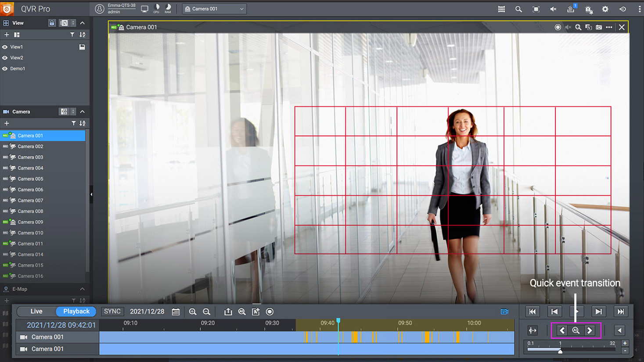Adjust the playback speed slider handle
Screen dimensions: 644x362
tap(561, 351)
